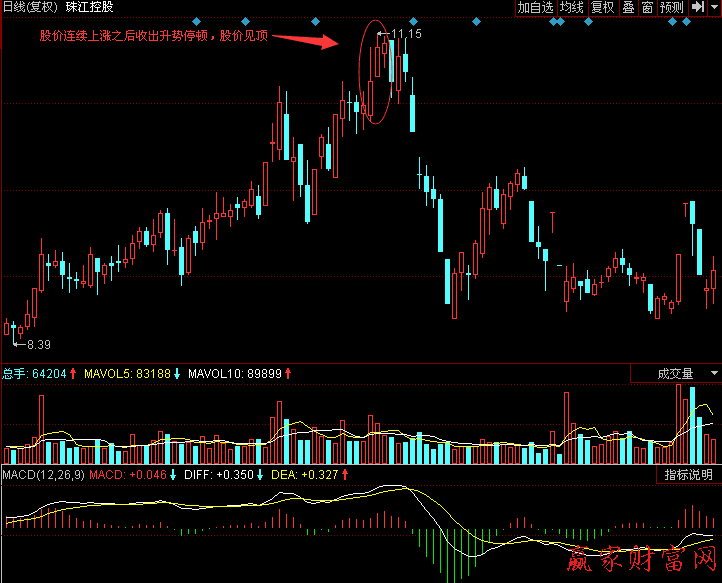Screen dimensions: 722x583
Task: Open the 指标说明 indicator explanation
Action: (x=689, y=474)
